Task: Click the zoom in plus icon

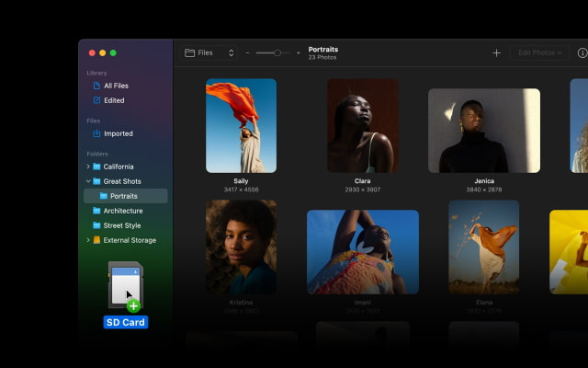Action: click(298, 53)
